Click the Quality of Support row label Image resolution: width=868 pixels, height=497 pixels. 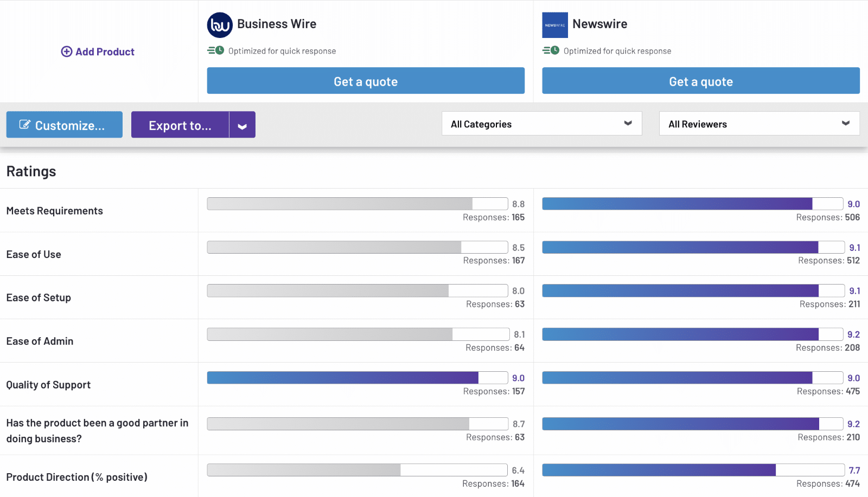(48, 385)
